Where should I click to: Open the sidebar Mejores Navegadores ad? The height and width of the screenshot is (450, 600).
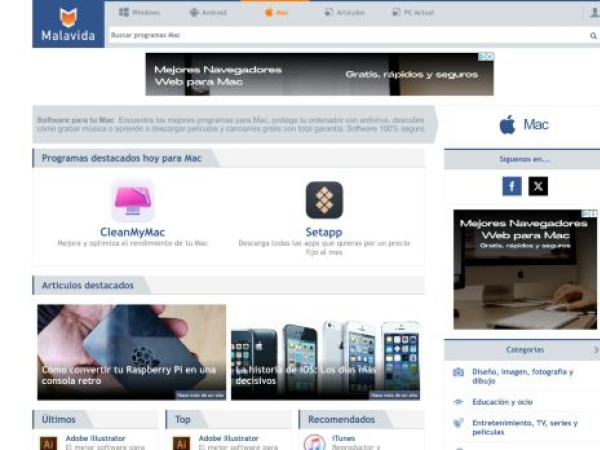(x=525, y=269)
